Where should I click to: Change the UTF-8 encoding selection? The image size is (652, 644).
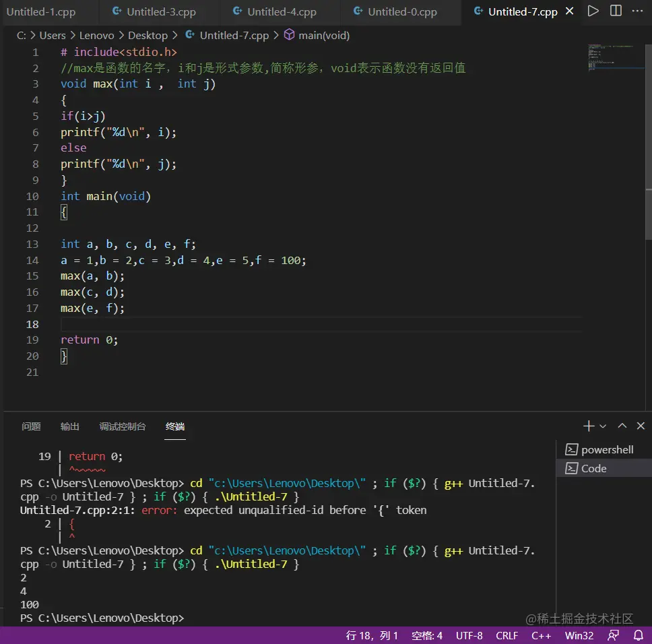469,635
